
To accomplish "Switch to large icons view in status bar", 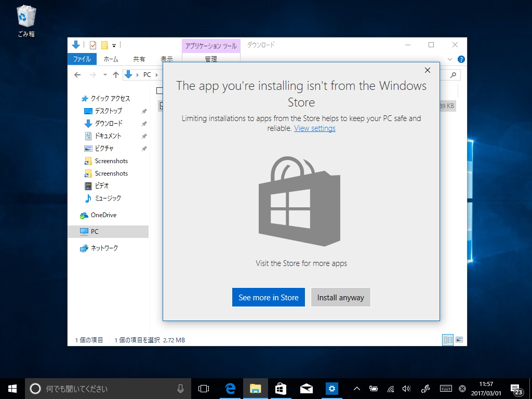I will [459, 340].
